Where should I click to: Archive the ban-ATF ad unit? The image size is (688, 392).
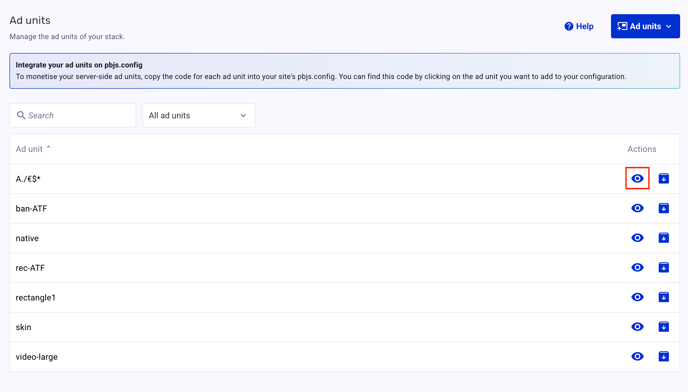coord(663,208)
